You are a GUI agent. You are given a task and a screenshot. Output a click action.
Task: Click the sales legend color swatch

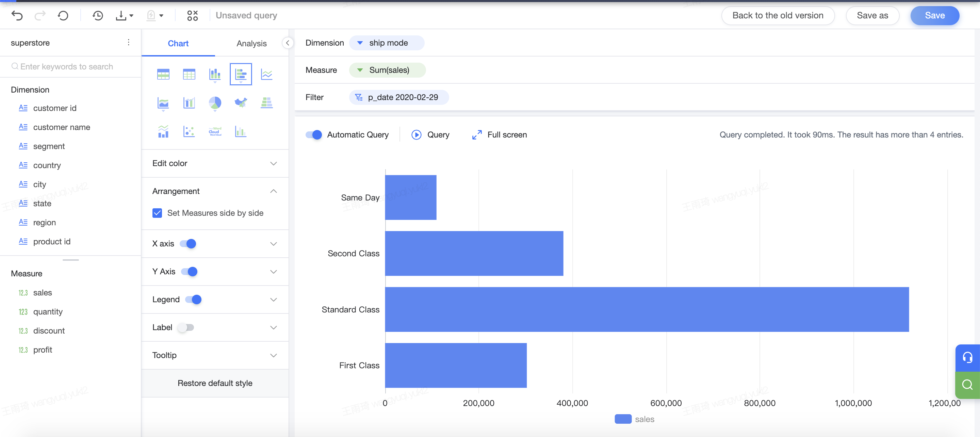[623, 419]
